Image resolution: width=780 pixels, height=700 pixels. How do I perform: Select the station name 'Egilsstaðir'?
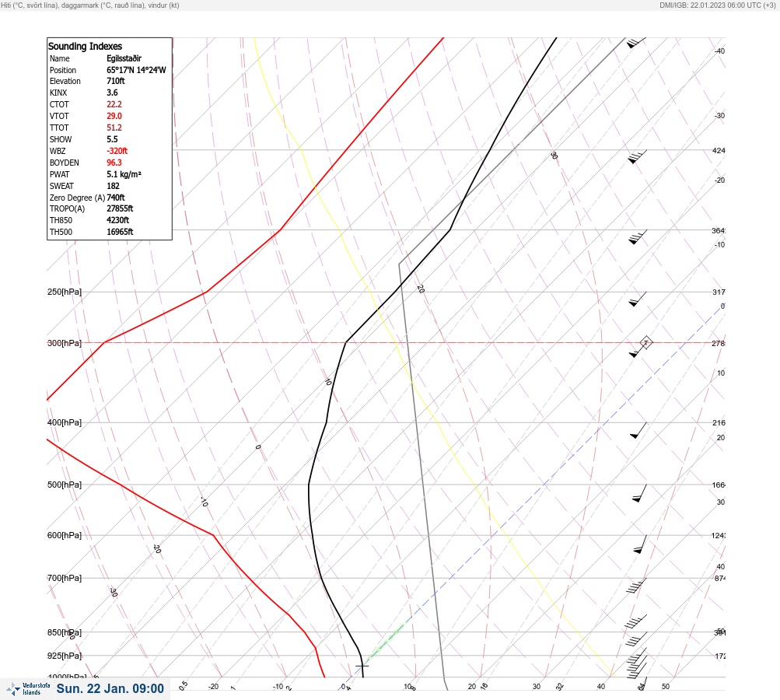click(124, 58)
